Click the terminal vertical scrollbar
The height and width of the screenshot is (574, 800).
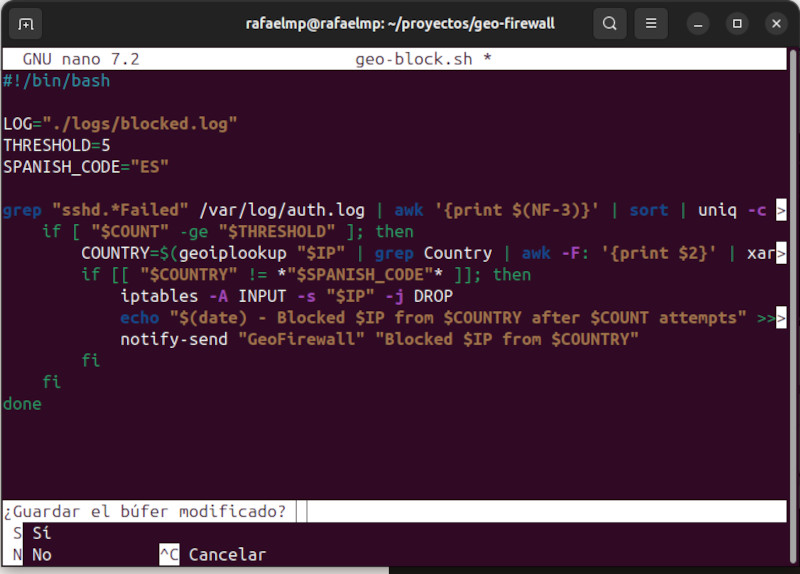pos(793,306)
